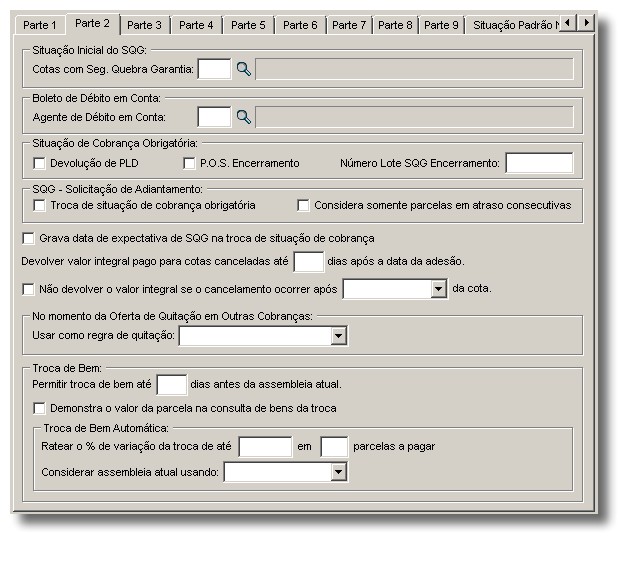The height and width of the screenshot is (564, 618).
Task: Enable Demonstra o valor da parcela checkbox
Action: pos(39,408)
